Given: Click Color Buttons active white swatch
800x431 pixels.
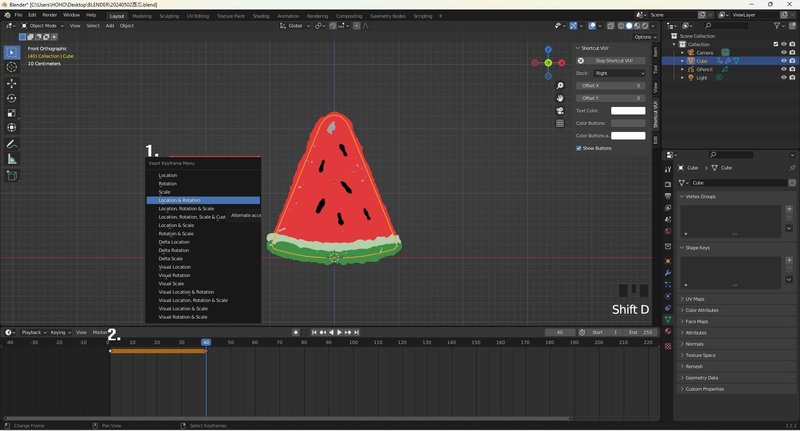Looking at the screenshot, I should point(628,136).
